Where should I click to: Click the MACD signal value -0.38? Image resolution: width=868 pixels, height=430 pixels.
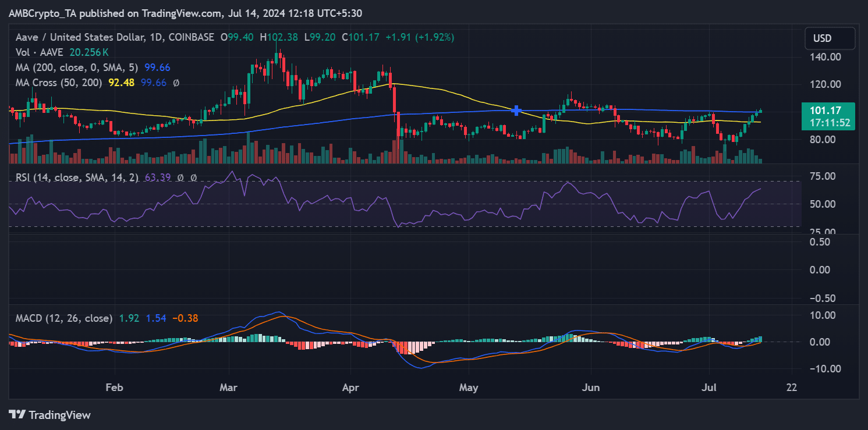(187, 318)
